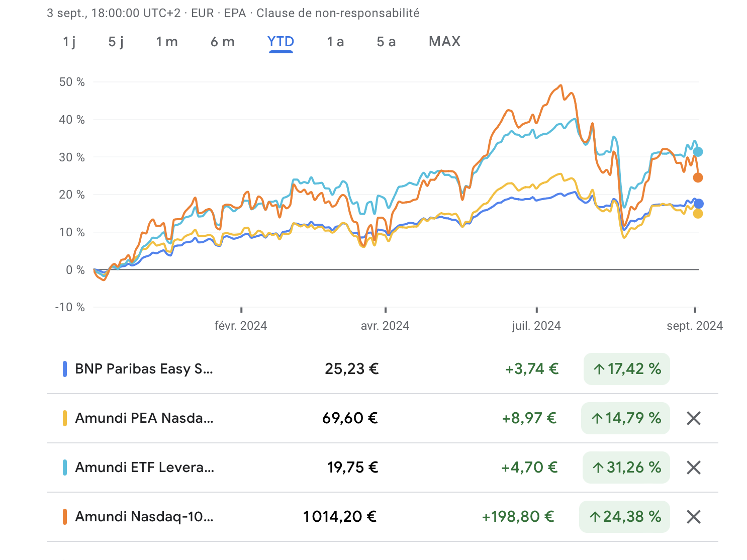Click the 31,26 % gain badge
The width and height of the screenshot is (747, 560).
click(626, 468)
